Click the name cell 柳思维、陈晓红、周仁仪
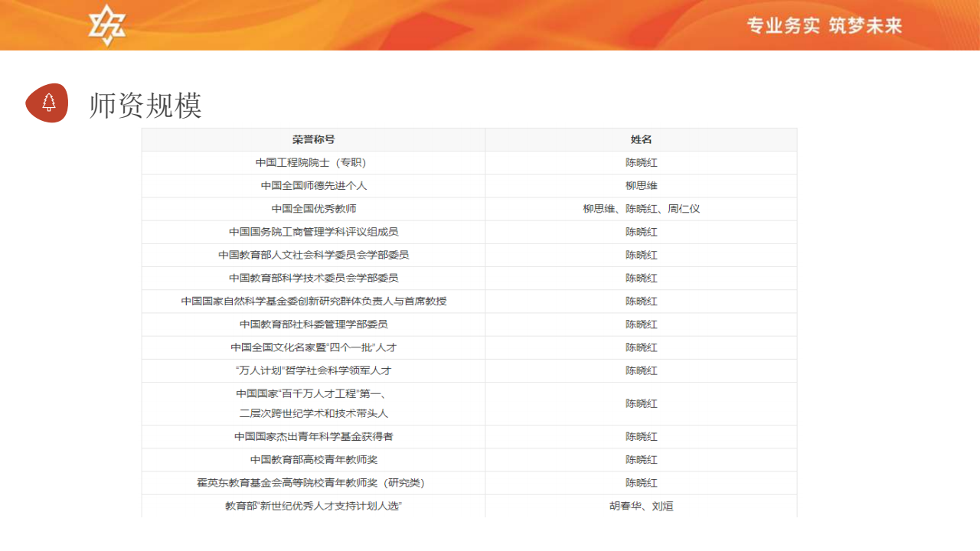The image size is (980, 551). pos(641,209)
